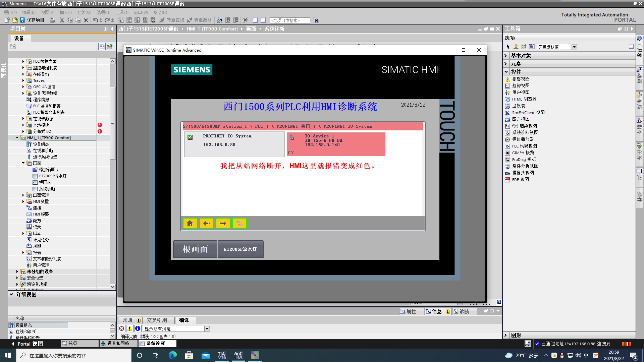Expand the HMI 变量 tree node

(23, 201)
